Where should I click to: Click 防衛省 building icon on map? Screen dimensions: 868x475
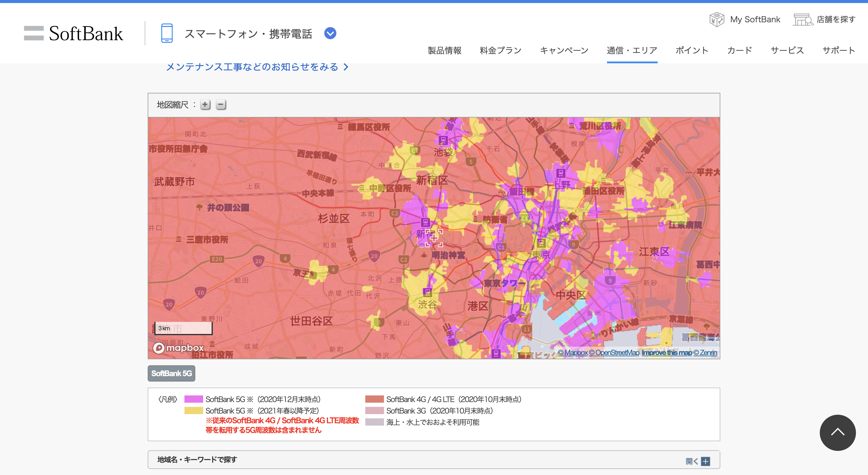click(475, 220)
